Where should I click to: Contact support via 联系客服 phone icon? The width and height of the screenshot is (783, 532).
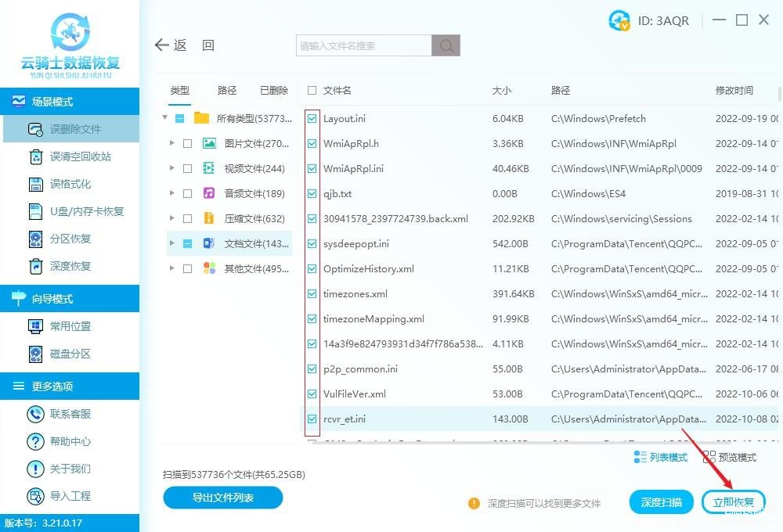pyautogui.click(x=35, y=414)
